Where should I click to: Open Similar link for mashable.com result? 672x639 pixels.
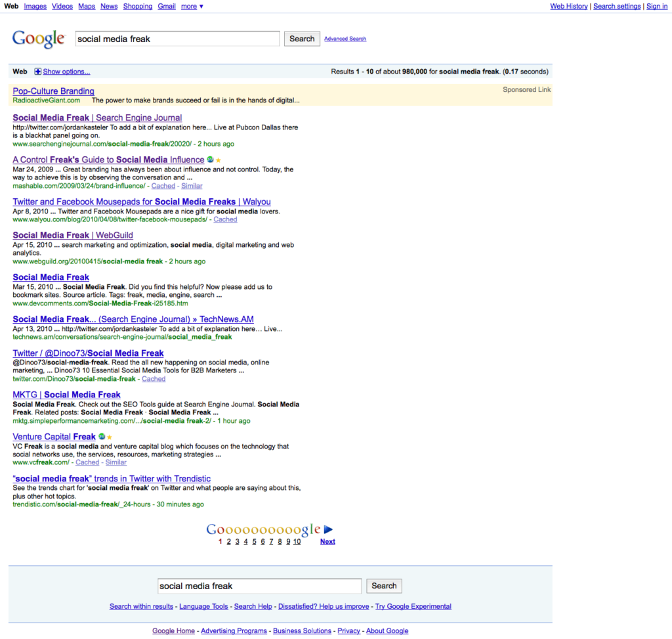pos(192,186)
